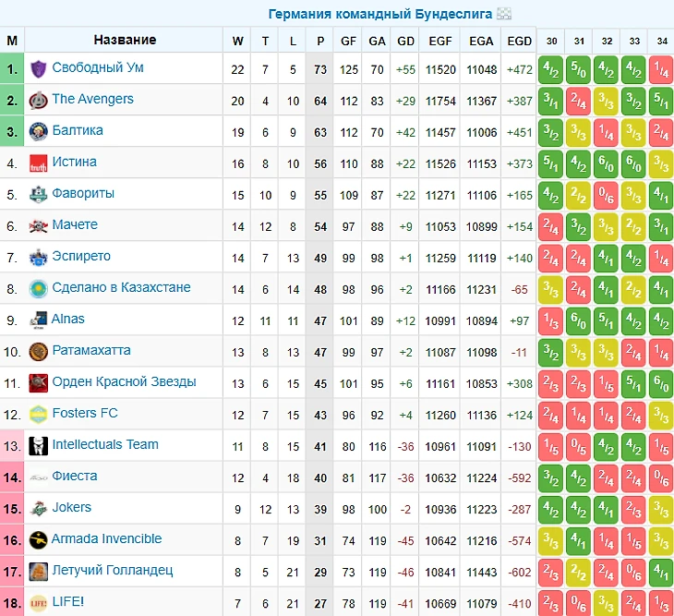Sort table by the P points column
This screenshot has height=616, width=674.
(x=320, y=41)
